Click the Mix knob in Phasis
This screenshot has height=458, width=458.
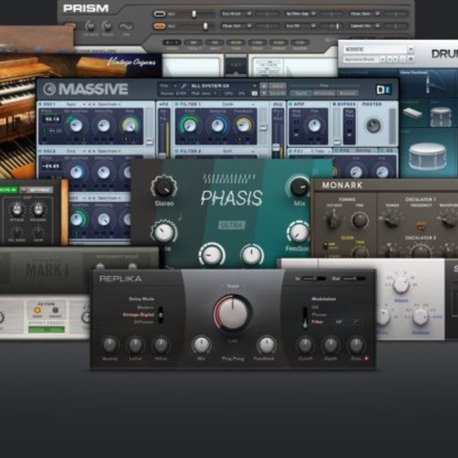(299, 187)
